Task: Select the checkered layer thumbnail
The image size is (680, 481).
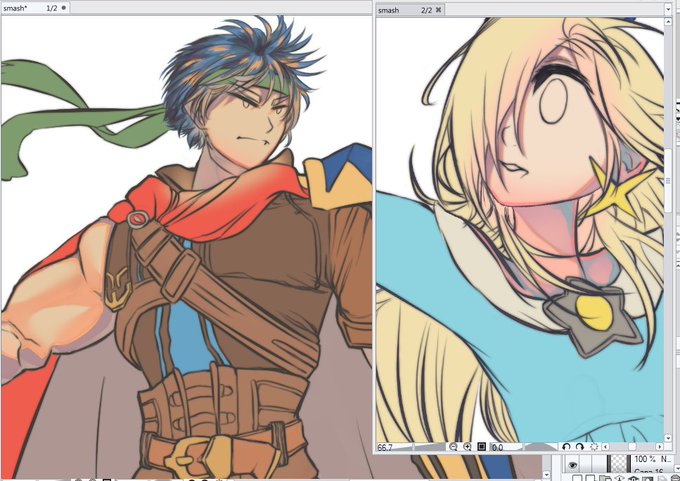Action: tap(619, 463)
